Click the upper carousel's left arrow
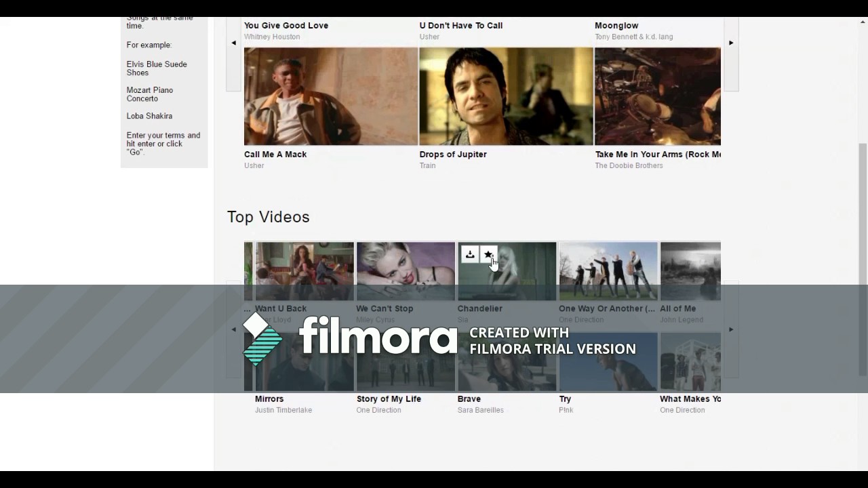 (233, 43)
